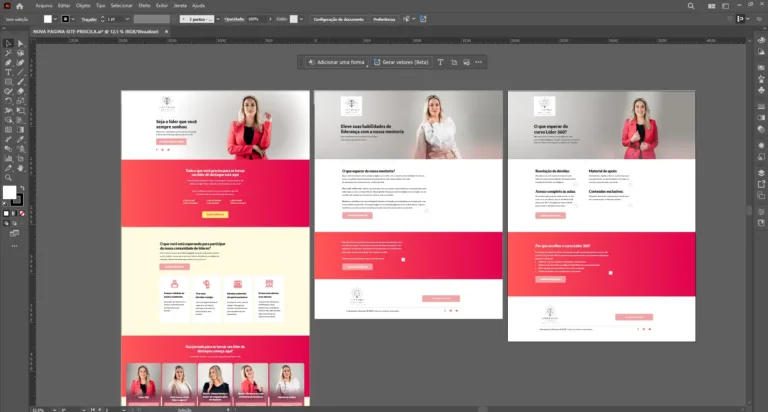Set paint mode to Color
The width and height of the screenshot is (768, 412).
(x=6, y=214)
